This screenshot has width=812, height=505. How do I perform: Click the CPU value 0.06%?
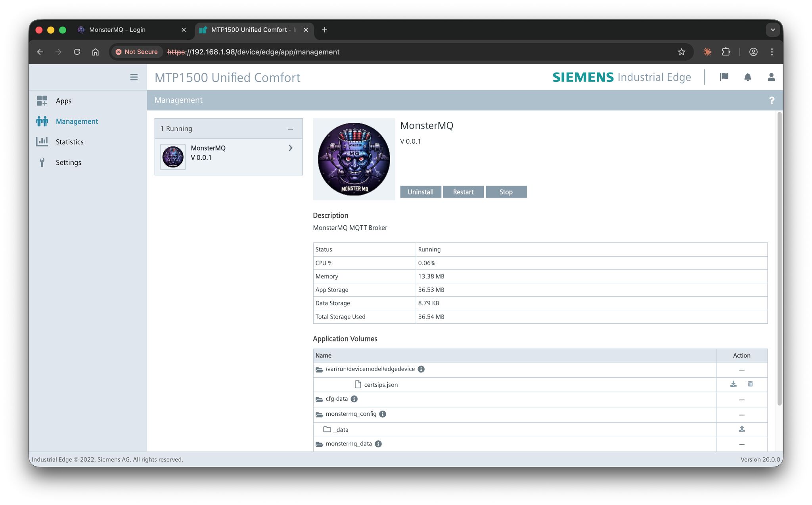tap(427, 263)
